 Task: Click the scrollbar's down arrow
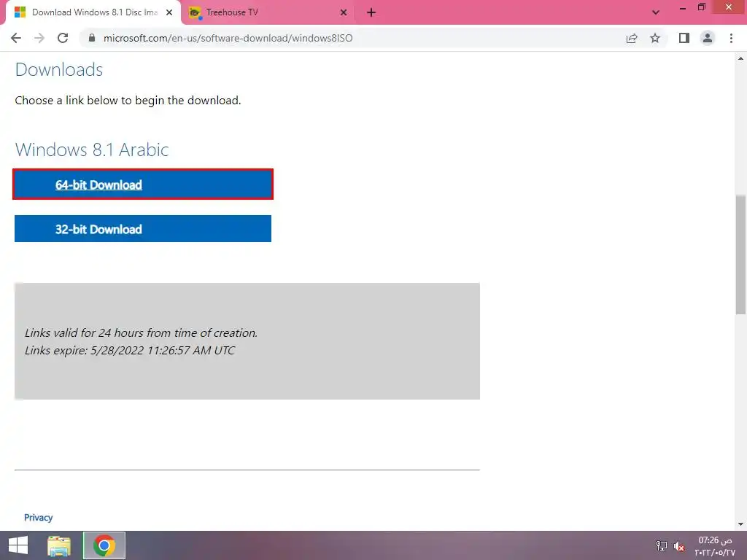pos(740,524)
